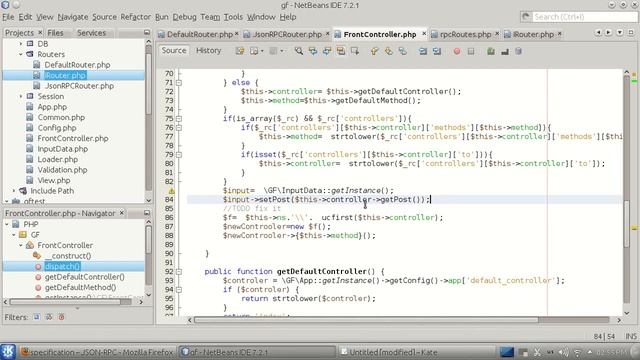Close the Projects panel tab
The height and width of the screenshot is (360, 640).
pos(40,32)
